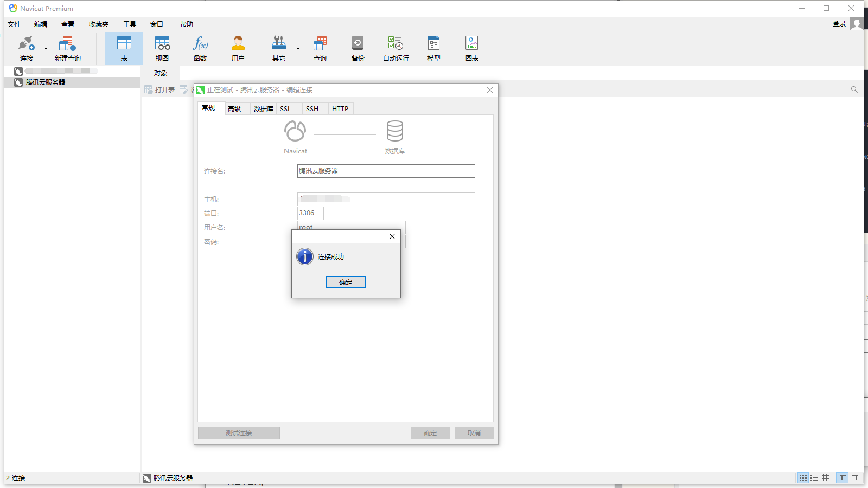
Task: Click the 测试连接 button
Action: 239,433
